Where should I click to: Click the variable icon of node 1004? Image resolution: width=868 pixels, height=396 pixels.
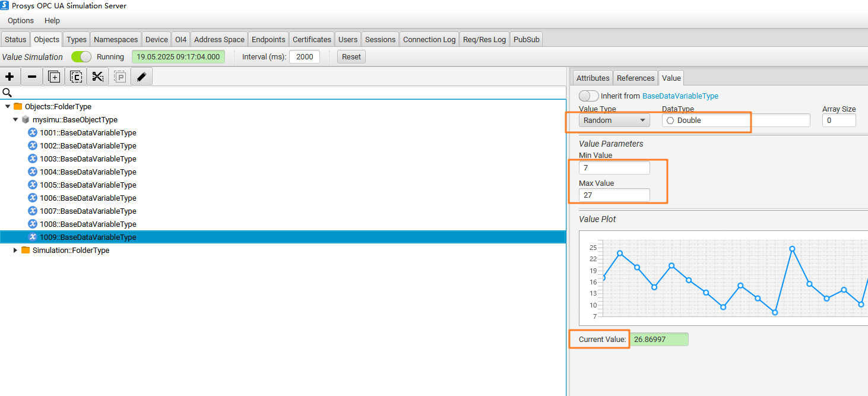tap(33, 172)
